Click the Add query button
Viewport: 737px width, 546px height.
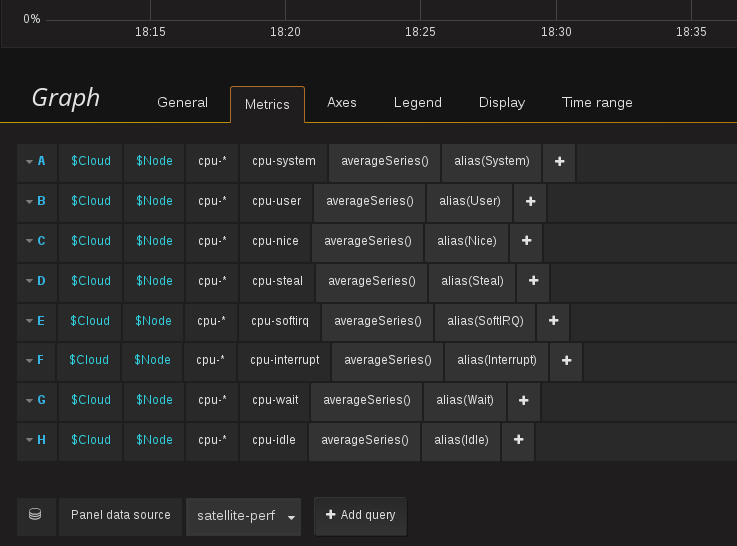point(361,515)
